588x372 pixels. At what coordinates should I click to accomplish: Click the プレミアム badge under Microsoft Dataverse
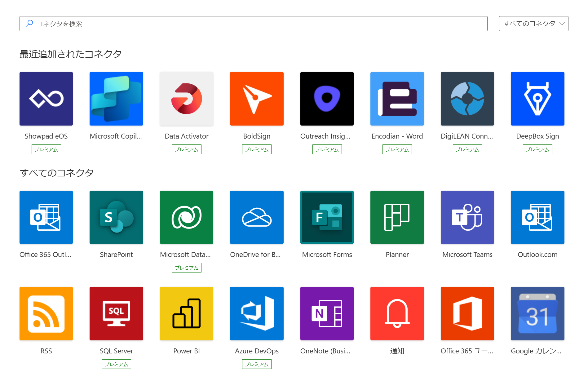tap(187, 268)
